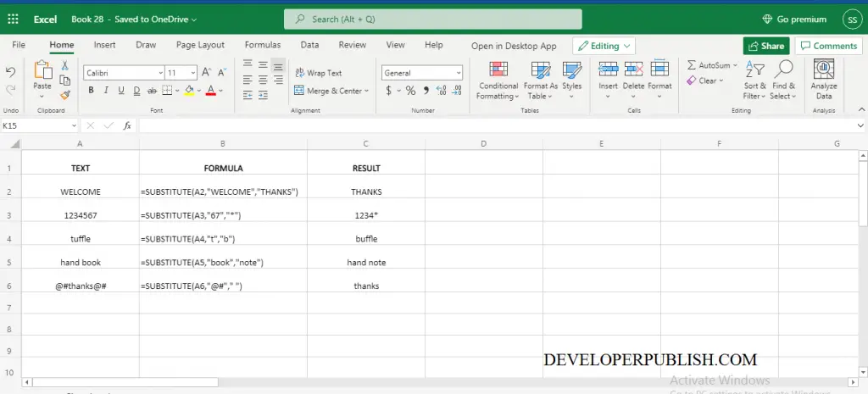
Task: Decrease the cell indent
Action: coord(248,95)
